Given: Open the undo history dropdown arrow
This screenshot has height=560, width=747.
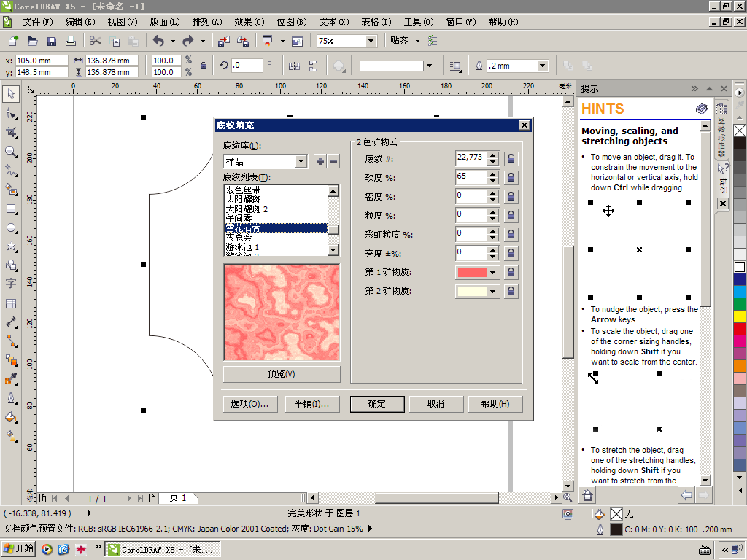Looking at the screenshot, I should point(173,41).
